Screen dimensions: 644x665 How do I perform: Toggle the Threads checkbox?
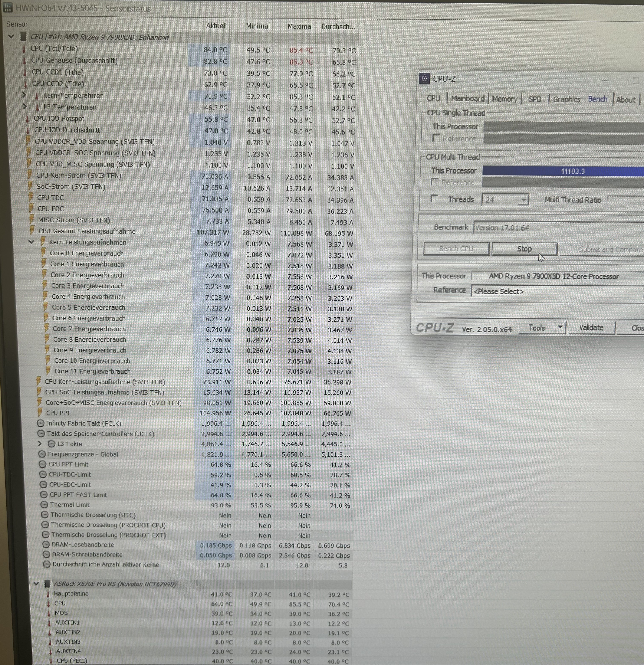tap(434, 199)
